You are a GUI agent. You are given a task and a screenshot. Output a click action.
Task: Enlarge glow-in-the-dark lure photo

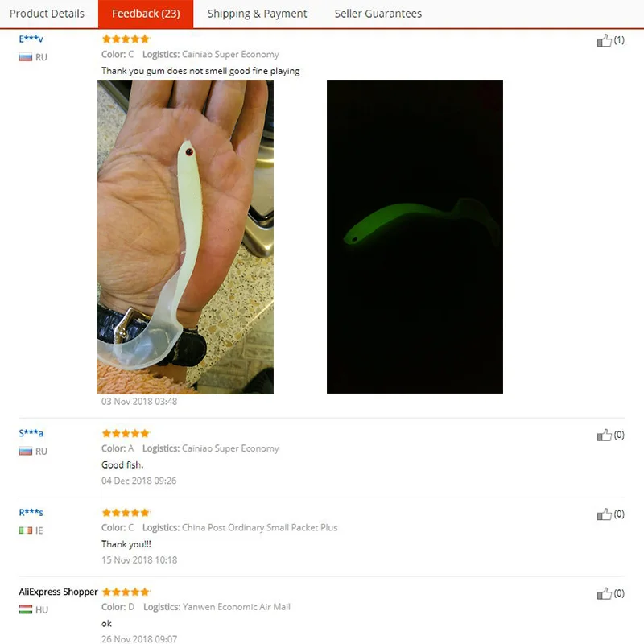pos(415,237)
